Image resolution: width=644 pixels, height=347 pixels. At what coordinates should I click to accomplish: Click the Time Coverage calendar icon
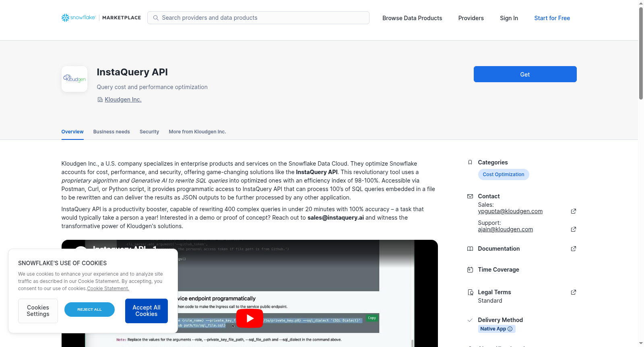470,270
